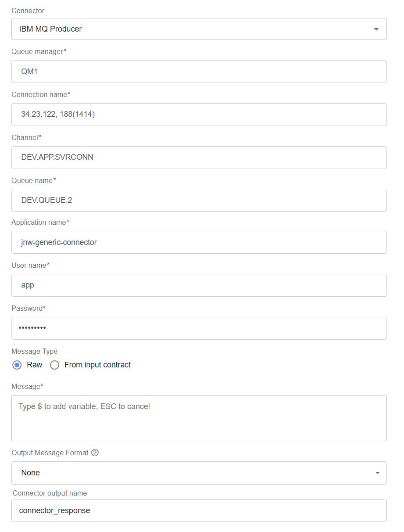Viewport: 404px width, 532px height.
Task: Open the Connector dropdown arrow
Action: (376, 29)
